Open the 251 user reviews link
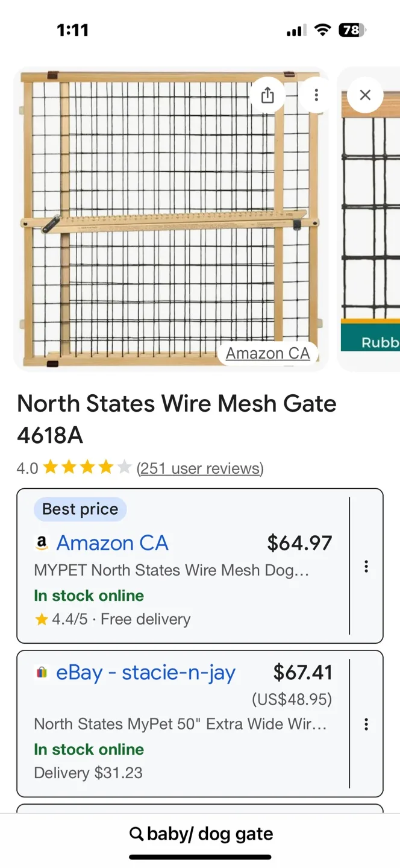The height and width of the screenshot is (868, 400). [x=199, y=468]
